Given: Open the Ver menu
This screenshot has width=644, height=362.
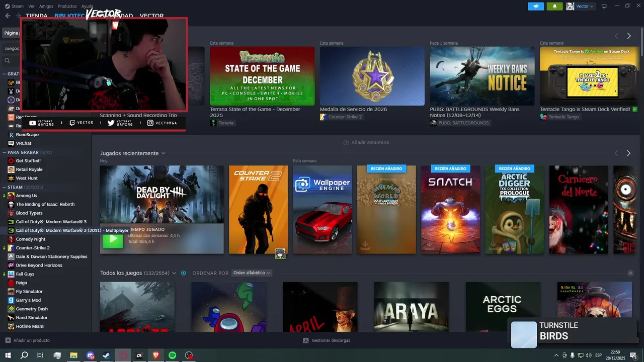Looking at the screenshot, I should [32, 6].
